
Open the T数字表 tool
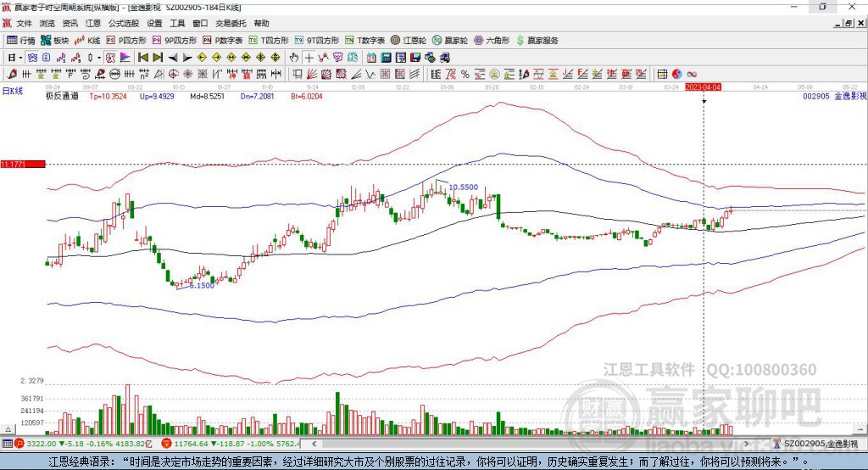click(364, 41)
